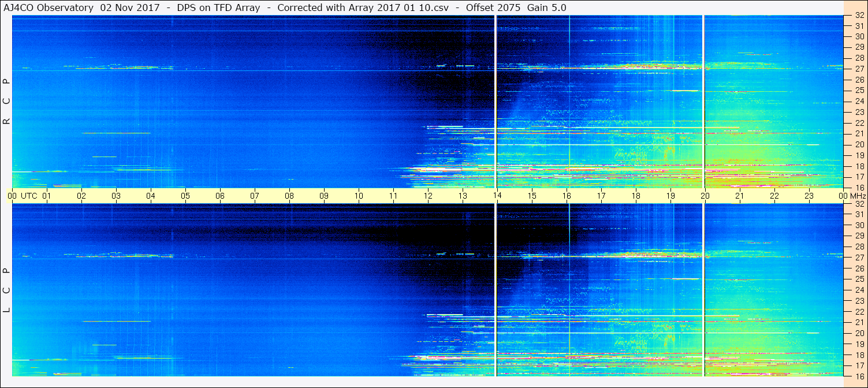Select the 07 hour mark

pyautogui.click(x=255, y=196)
